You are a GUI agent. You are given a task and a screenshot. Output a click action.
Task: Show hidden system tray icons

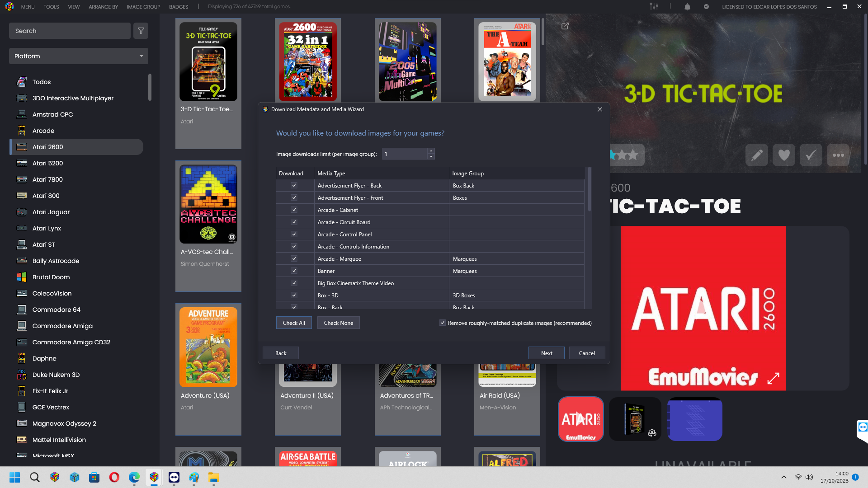[x=784, y=477]
